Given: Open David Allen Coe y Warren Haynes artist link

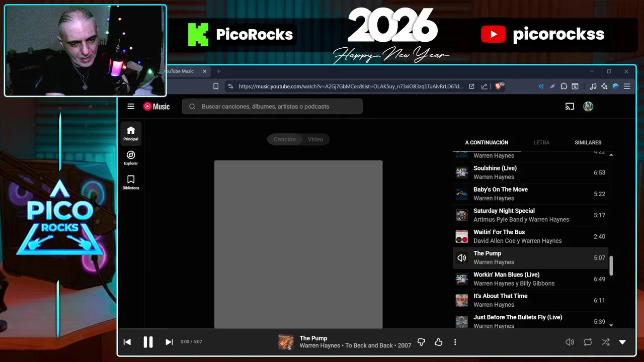Looking at the screenshot, I should tap(517, 241).
